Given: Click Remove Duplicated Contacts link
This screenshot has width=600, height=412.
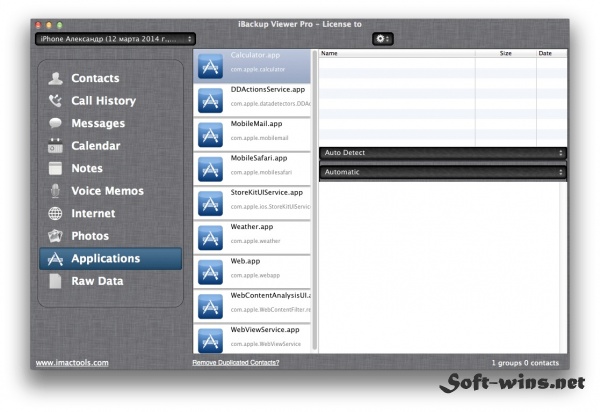Looking at the screenshot, I should (236, 362).
